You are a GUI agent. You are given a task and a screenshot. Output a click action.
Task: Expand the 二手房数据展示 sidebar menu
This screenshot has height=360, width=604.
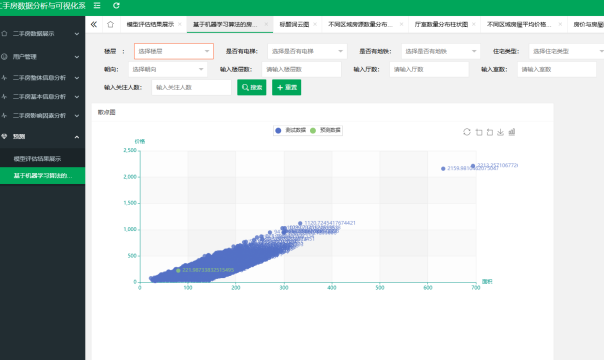coord(42,33)
